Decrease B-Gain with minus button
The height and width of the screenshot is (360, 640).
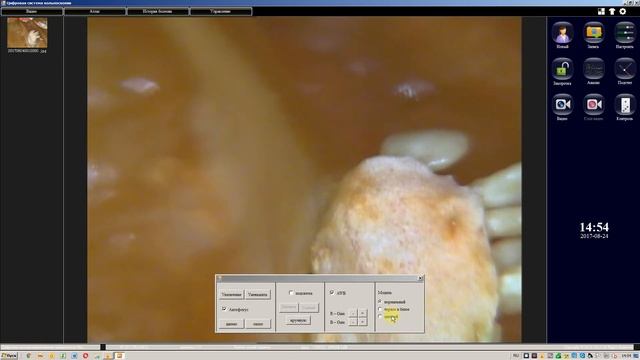(x=353, y=322)
